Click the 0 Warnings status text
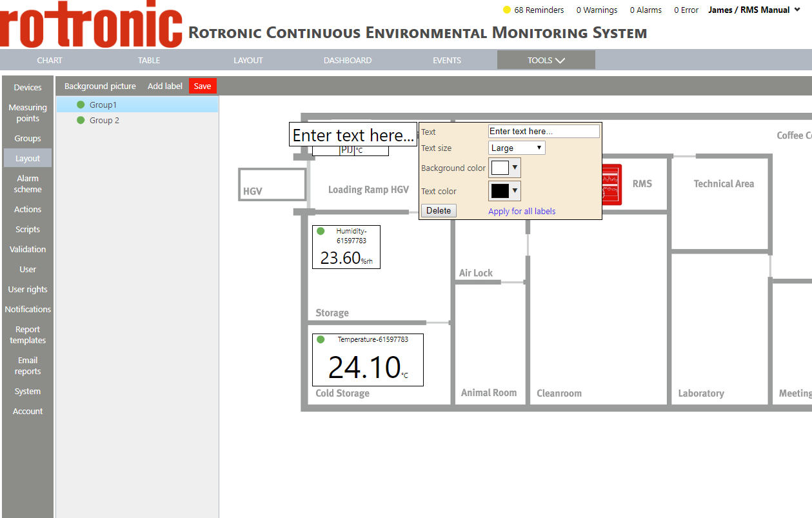 tap(597, 10)
